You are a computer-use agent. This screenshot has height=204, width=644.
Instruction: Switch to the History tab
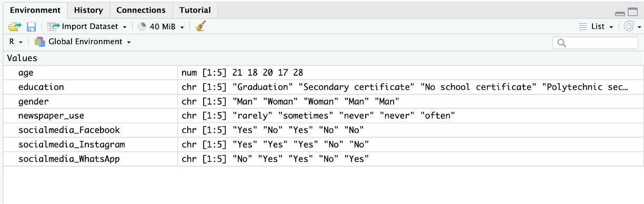88,10
